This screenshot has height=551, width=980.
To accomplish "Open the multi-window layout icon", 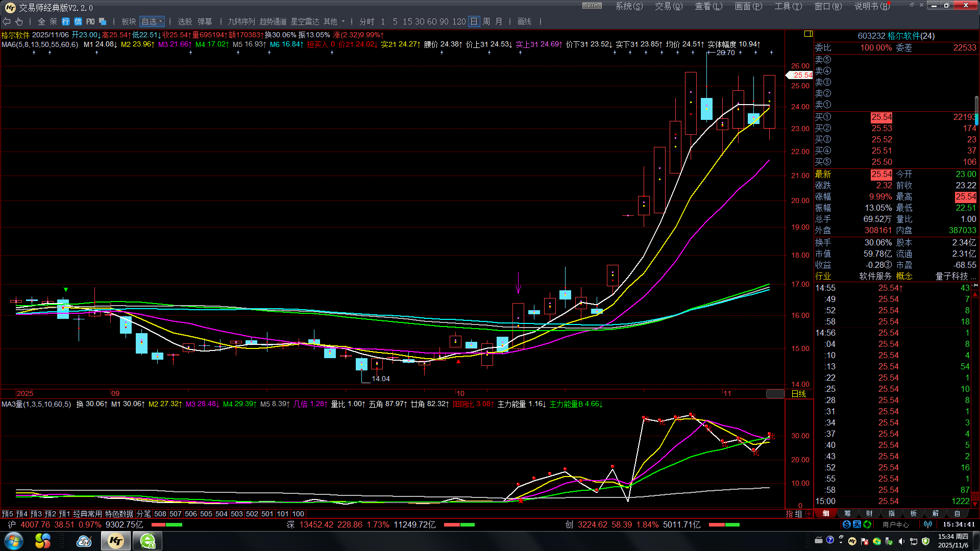I will [x=103, y=21].
